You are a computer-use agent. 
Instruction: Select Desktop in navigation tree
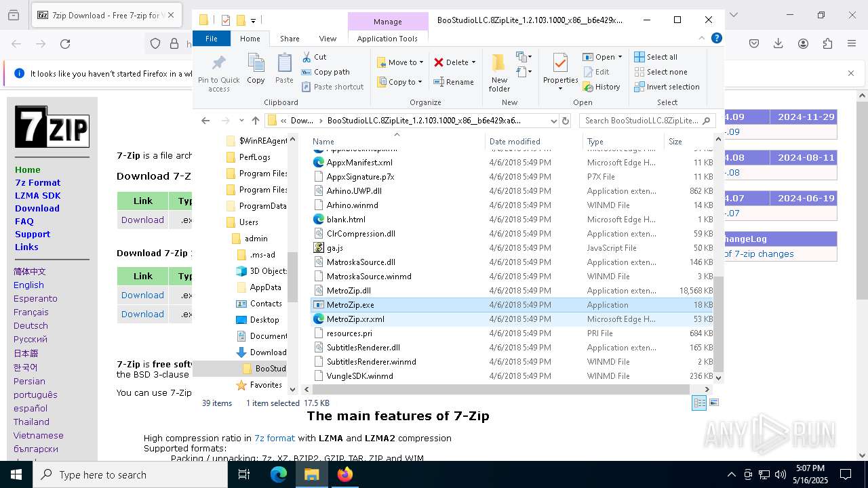(264, 320)
